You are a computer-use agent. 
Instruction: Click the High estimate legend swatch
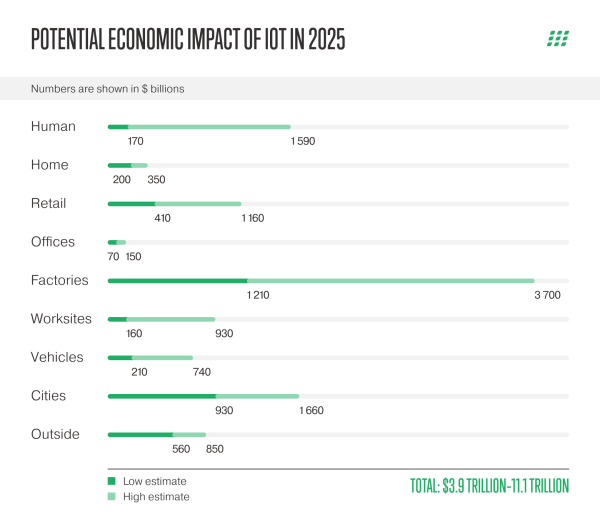click(x=111, y=496)
